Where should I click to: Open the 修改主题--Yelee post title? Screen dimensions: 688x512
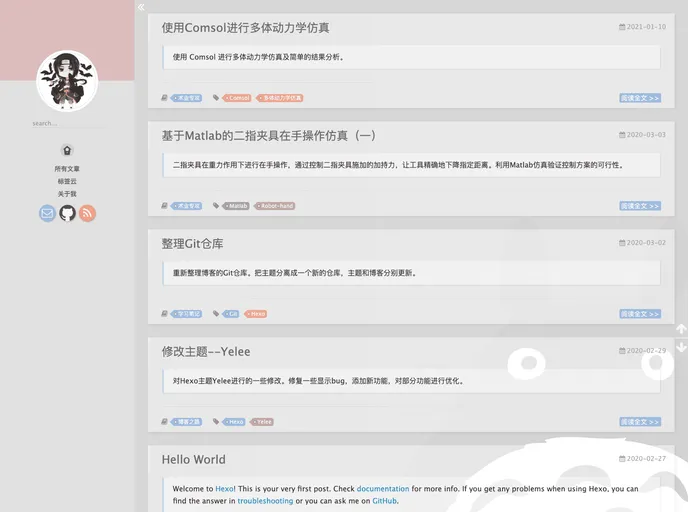click(206, 352)
